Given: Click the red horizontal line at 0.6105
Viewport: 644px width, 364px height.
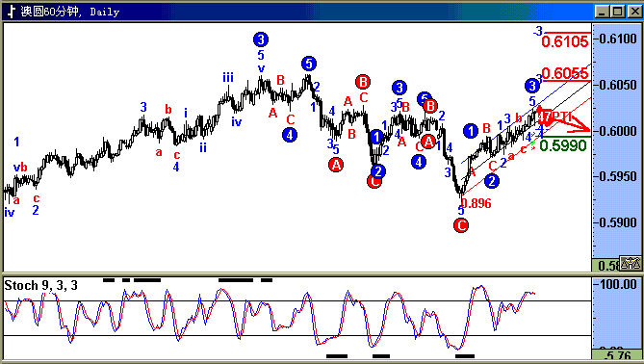Looking at the screenshot, I should (x=568, y=33).
